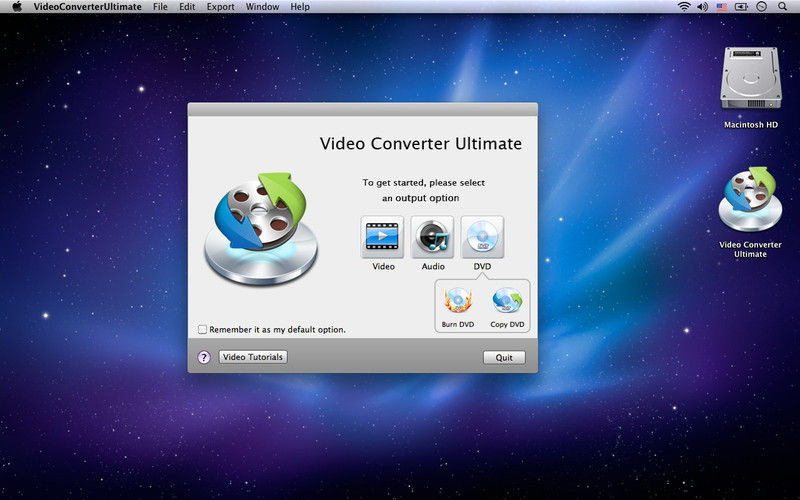Open Spotlight search magnifier
Screen dimensions: 800x500
click(x=782, y=7)
